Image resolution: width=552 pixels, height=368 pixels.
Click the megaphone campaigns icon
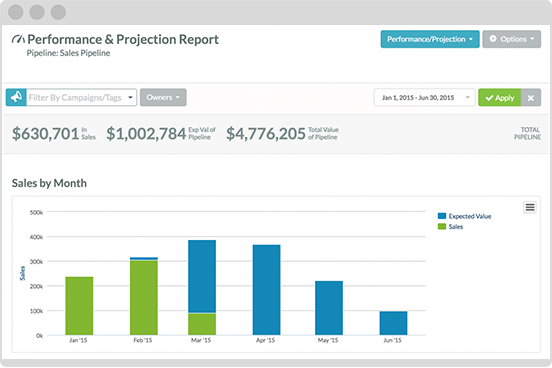(16, 97)
